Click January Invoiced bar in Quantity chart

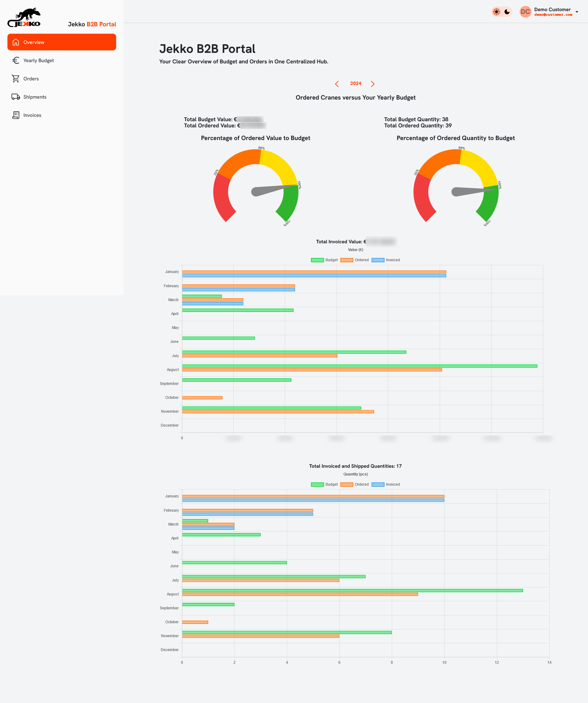(313, 501)
